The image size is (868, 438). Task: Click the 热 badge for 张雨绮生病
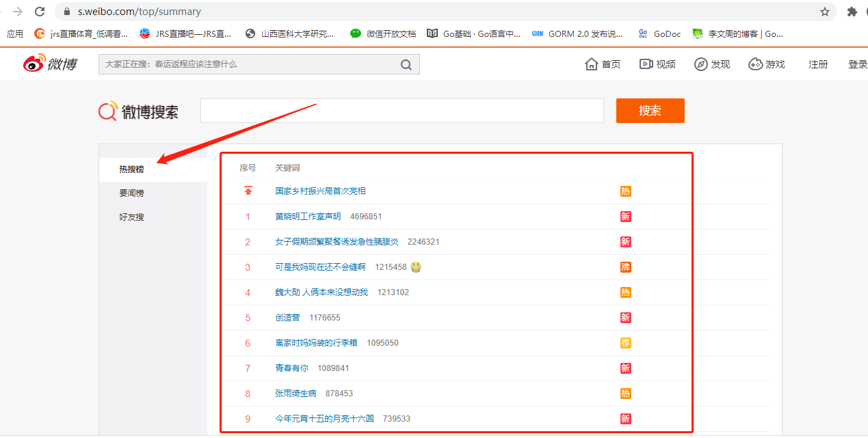point(626,394)
